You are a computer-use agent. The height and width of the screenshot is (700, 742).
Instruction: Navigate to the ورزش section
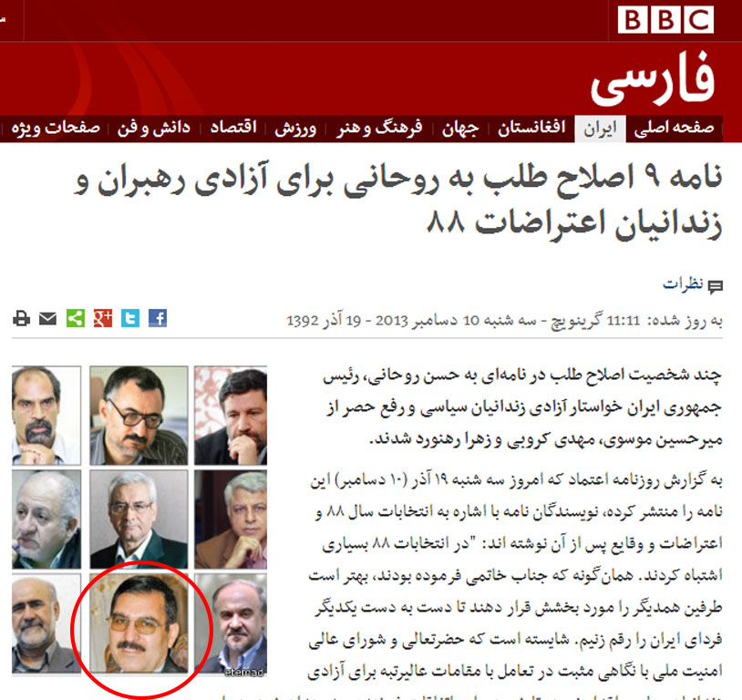[x=295, y=129]
